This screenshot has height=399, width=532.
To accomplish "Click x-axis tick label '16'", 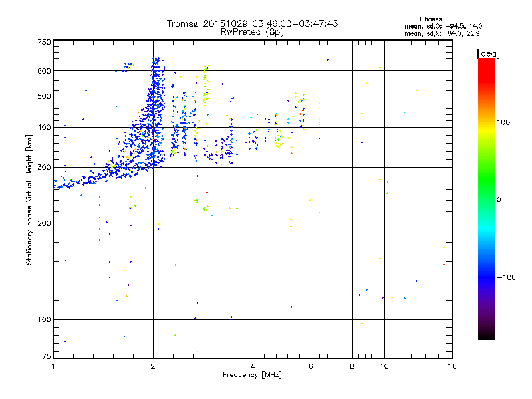I will tap(452, 366).
